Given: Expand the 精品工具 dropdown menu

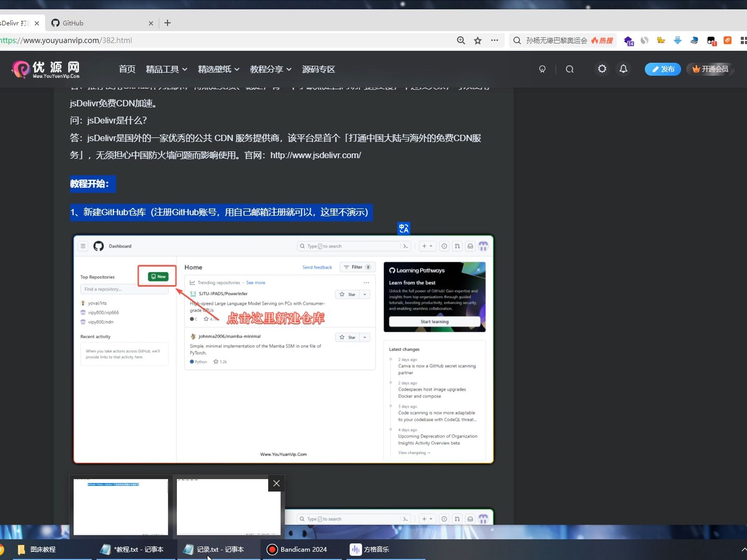Looking at the screenshot, I should (x=167, y=69).
